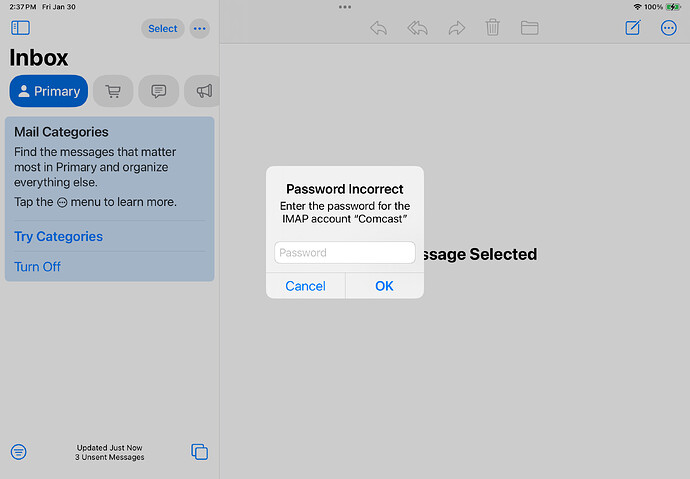690x479 pixels.
Task: Tap the Mail Categories heading
Action: coord(61,132)
